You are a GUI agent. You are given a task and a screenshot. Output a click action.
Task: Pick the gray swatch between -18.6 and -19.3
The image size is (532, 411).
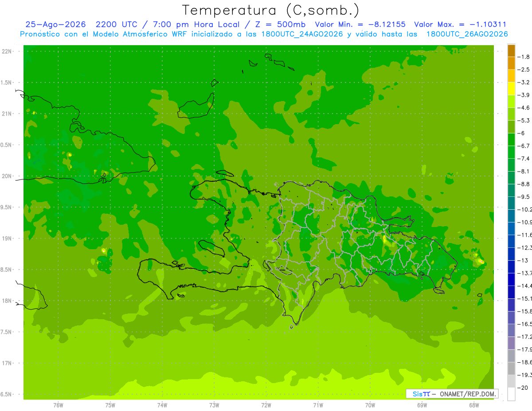(x=511, y=368)
